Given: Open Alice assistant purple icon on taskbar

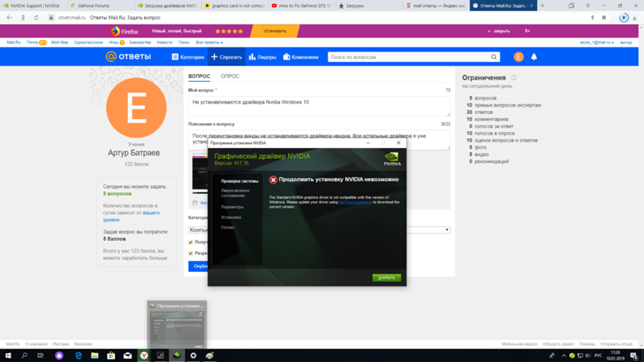Looking at the screenshot, I should pos(59,356).
